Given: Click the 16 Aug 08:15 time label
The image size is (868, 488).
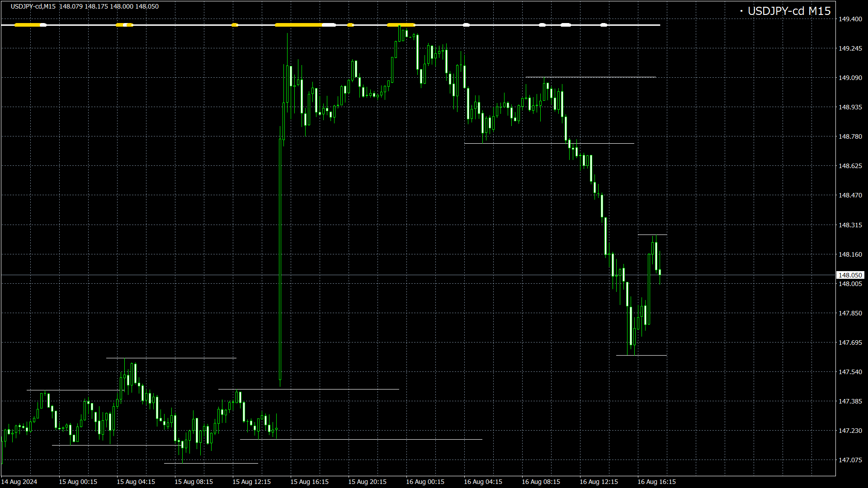Looking at the screenshot, I should coord(541,482).
